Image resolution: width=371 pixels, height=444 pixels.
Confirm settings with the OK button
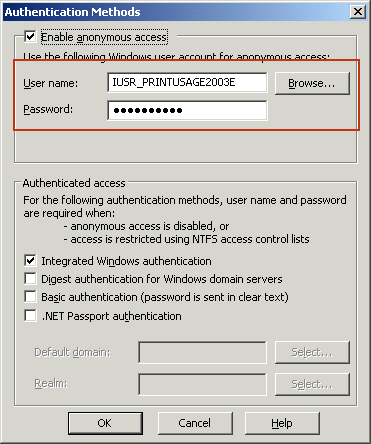pos(105,423)
